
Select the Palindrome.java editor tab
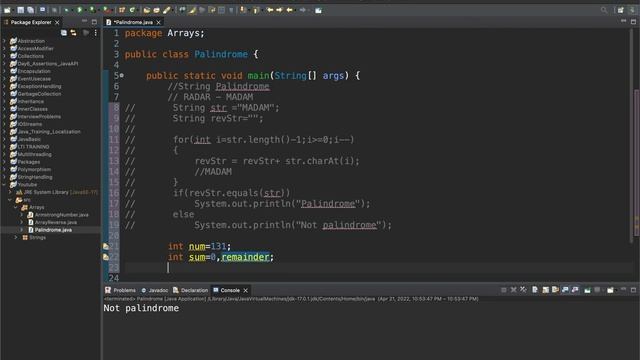tap(133, 22)
